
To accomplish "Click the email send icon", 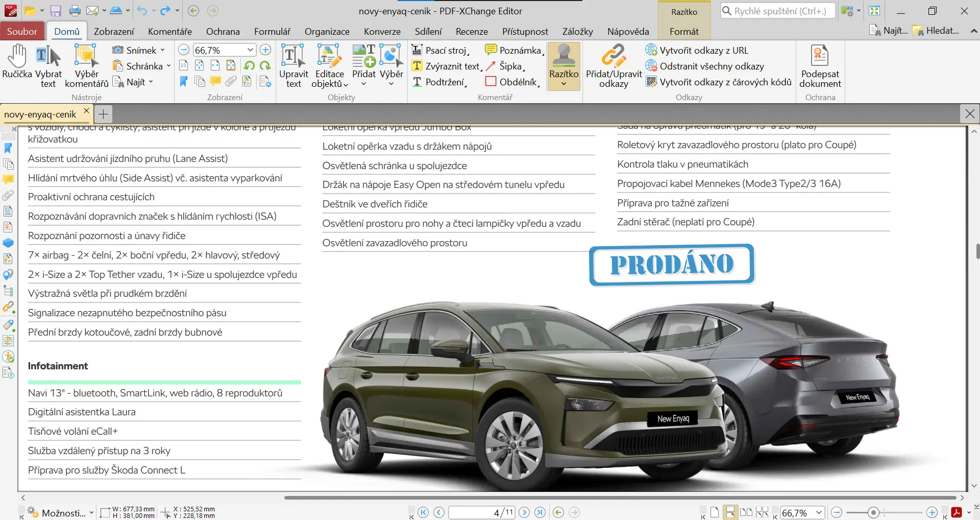I will coord(92,11).
